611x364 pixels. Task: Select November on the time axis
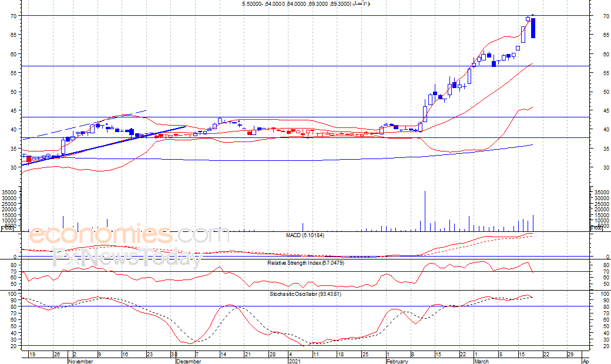pyautogui.click(x=80, y=361)
